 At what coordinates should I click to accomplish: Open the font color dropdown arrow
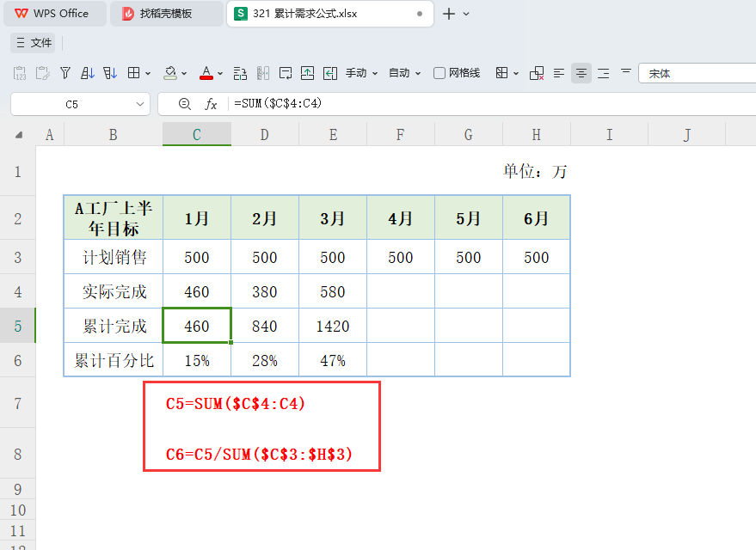(220, 74)
